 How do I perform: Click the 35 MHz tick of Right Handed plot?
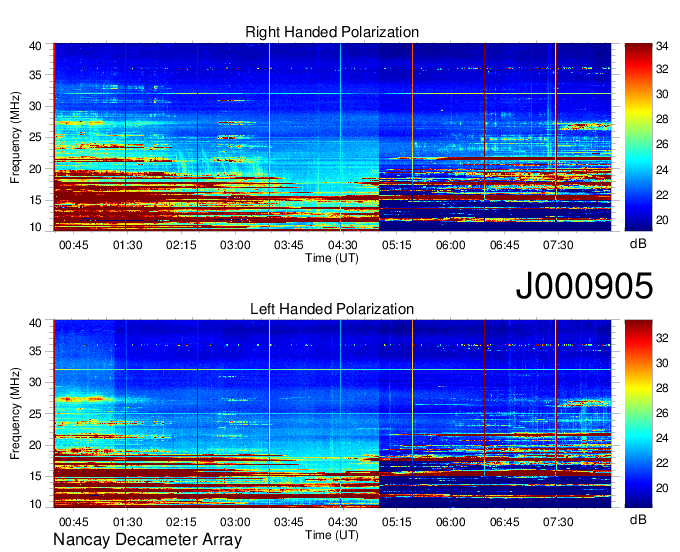click(35, 75)
